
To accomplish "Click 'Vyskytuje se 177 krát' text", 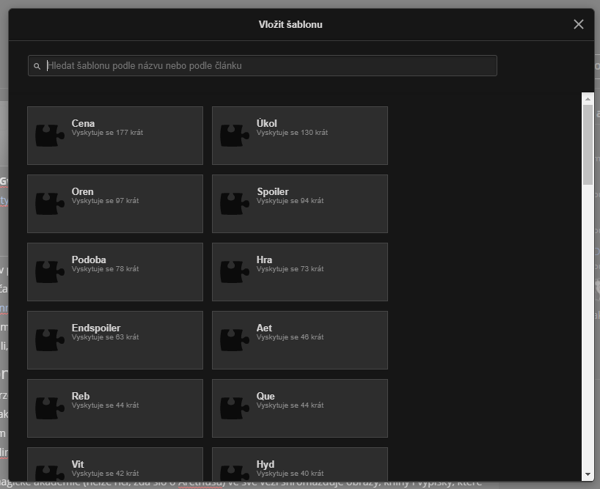I will (107, 132).
